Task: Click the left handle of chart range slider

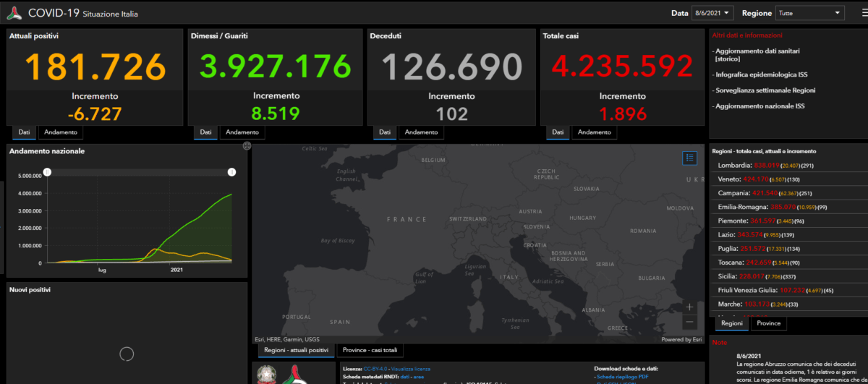Action: point(47,172)
